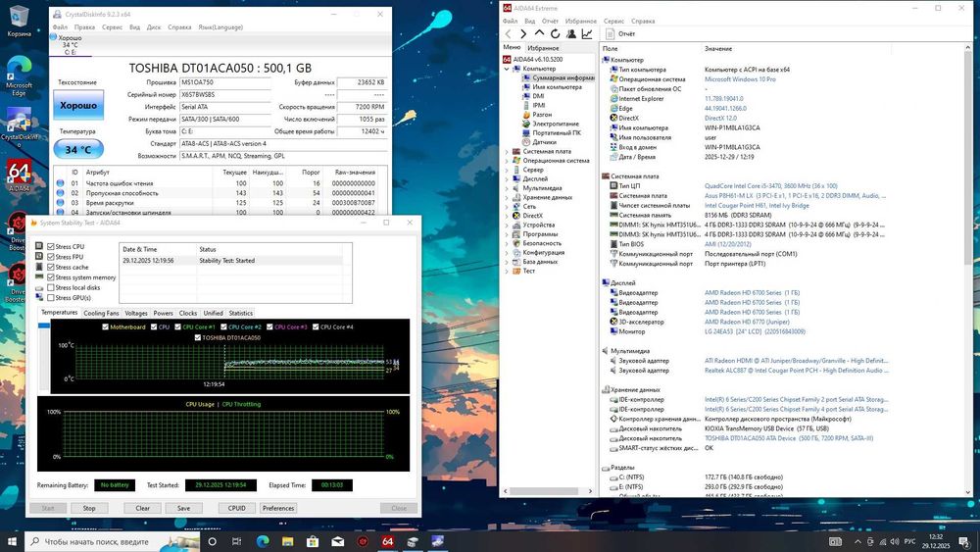The height and width of the screenshot is (552, 980).
Task: Switch to Voltages tab
Action: pyautogui.click(x=135, y=313)
